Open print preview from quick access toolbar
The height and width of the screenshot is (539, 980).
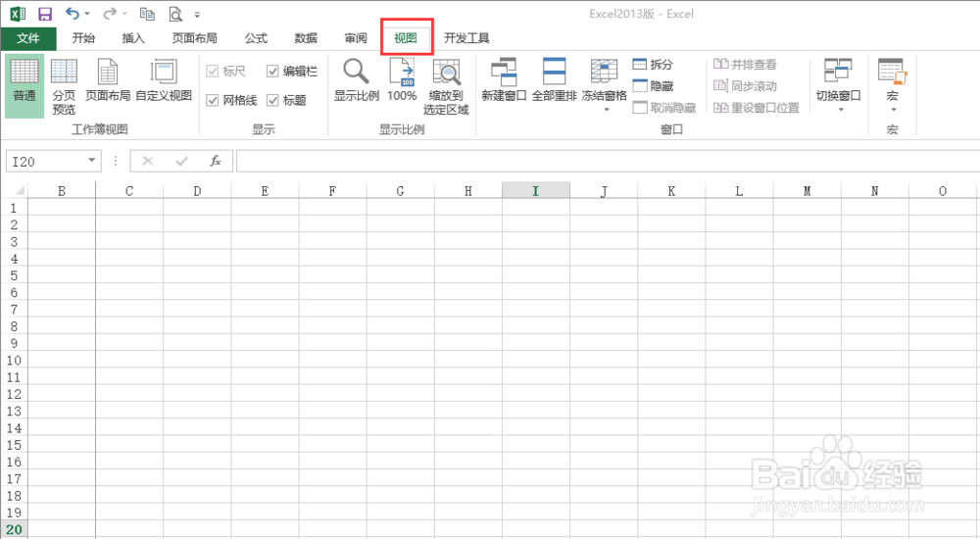[175, 14]
